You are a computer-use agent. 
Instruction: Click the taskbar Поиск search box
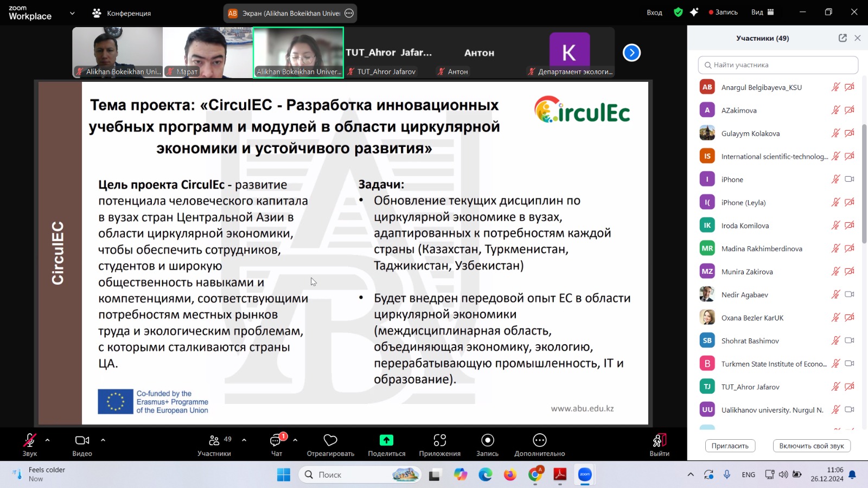click(360, 475)
